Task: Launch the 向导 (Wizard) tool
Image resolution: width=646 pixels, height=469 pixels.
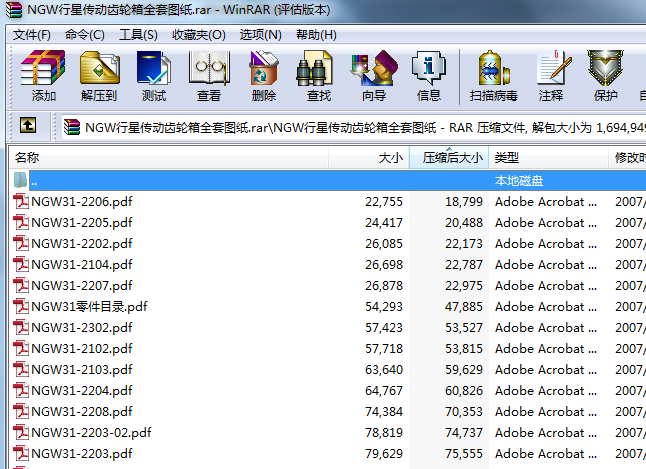Action: tap(373, 76)
